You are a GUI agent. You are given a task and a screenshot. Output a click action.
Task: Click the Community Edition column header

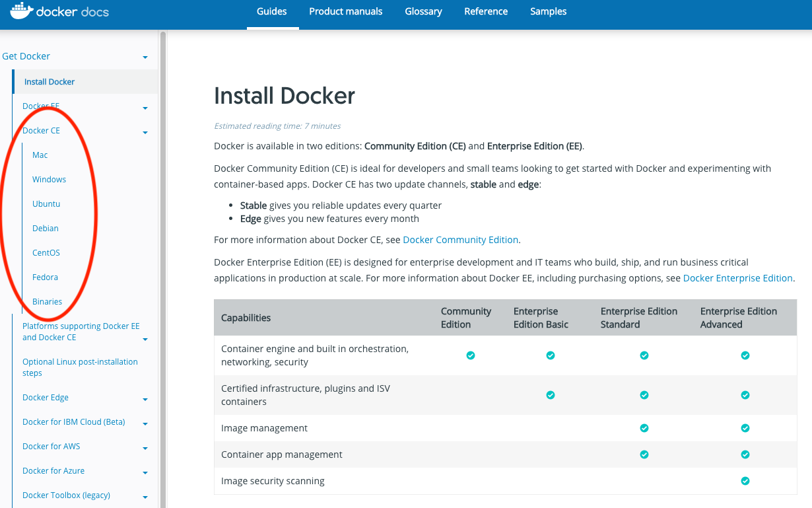tap(466, 318)
